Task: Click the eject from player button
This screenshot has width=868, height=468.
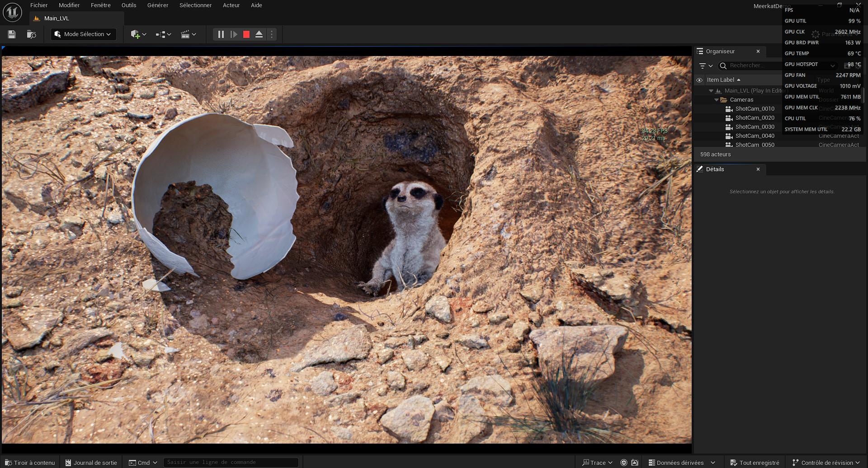Action: click(259, 34)
